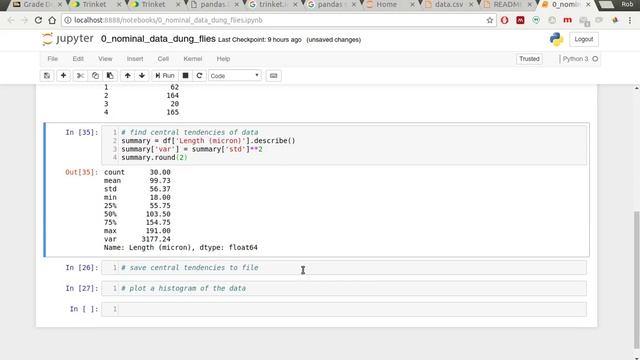Viewport: 640px width, 360px height.
Task: Click the In [26] prompt label
Action: (82, 268)
